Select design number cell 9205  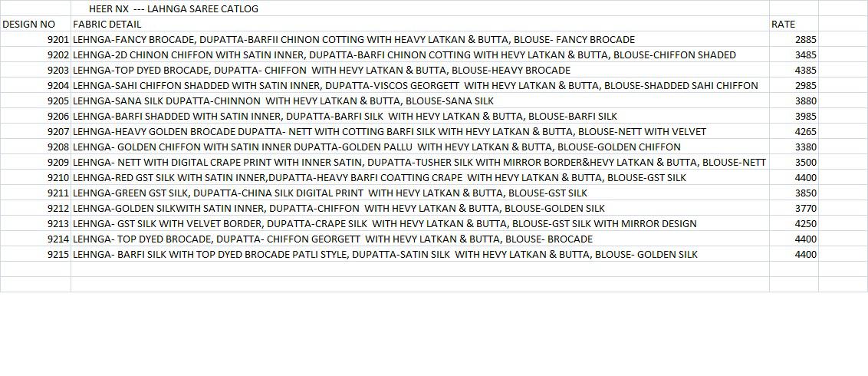58,101
